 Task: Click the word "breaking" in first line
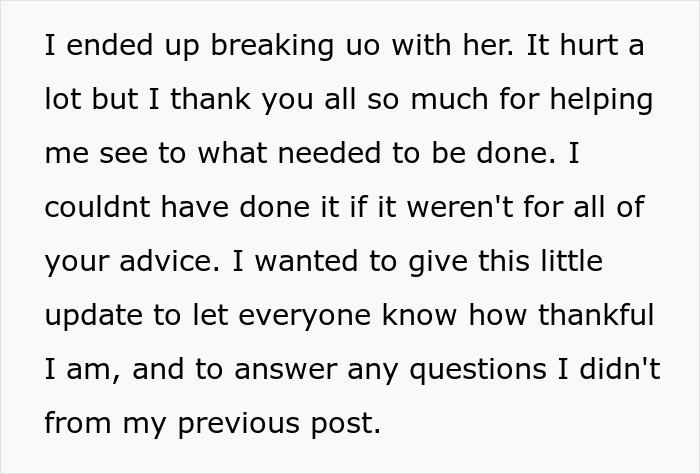pos(271,46)
